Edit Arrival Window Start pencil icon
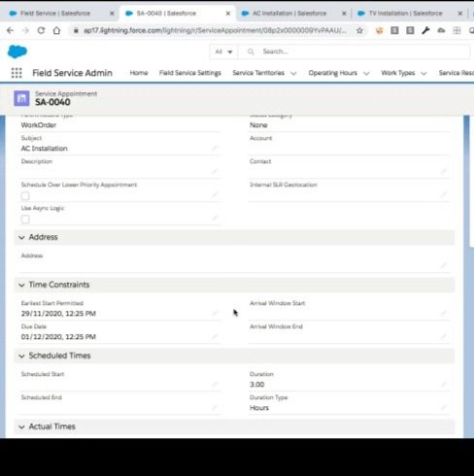474x476 pixels. [444, 313]
